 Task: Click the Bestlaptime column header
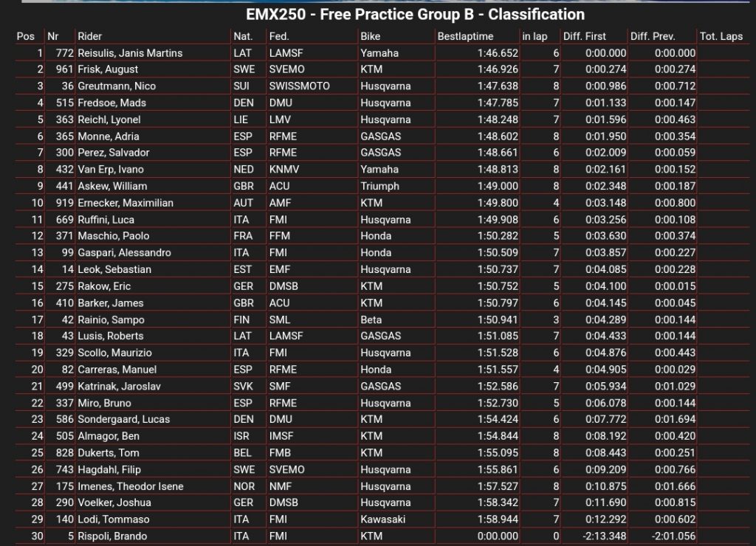[465, 36]
